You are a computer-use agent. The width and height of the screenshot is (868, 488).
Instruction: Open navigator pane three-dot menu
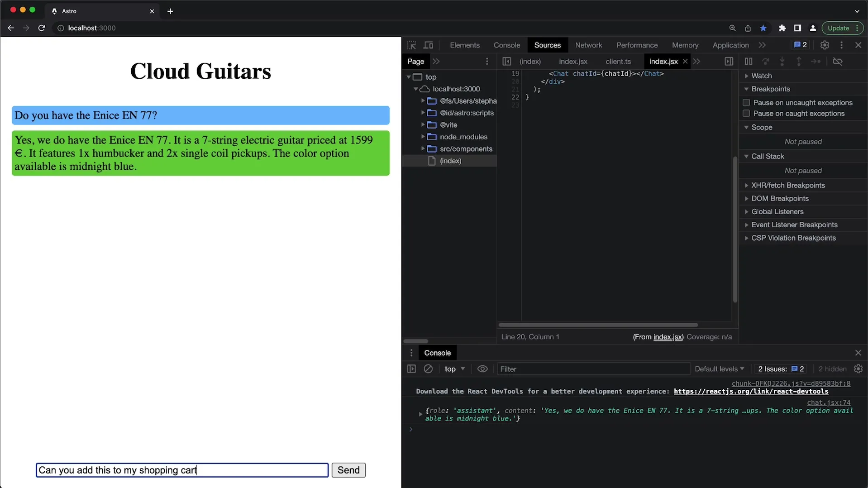487,62
